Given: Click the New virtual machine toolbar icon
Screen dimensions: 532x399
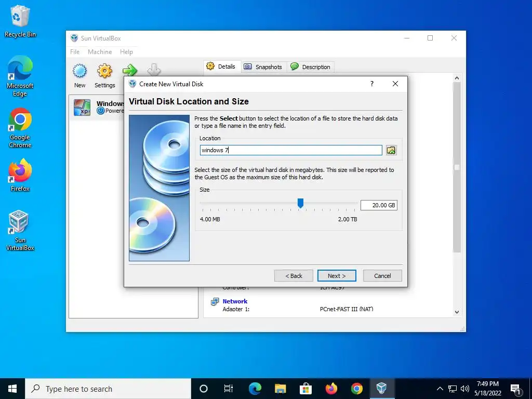Looking at the screenshot, I should [x=79, y=71].
